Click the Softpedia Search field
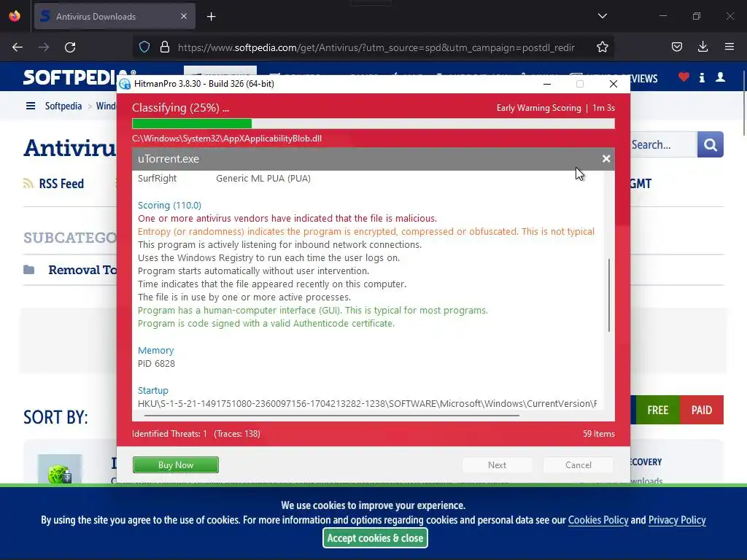Screen dimensions: 747x560 (x=663, y=144)
